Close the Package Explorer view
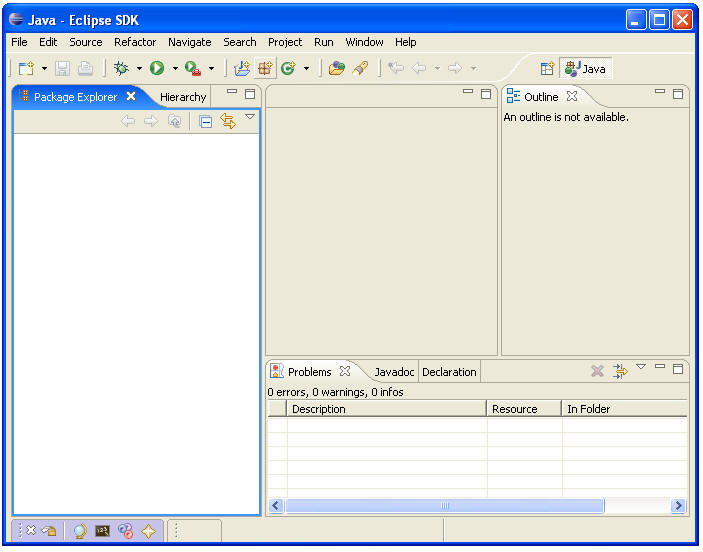Screen dimensions: 703x552 pyautogui.click(x=131, y=96)
